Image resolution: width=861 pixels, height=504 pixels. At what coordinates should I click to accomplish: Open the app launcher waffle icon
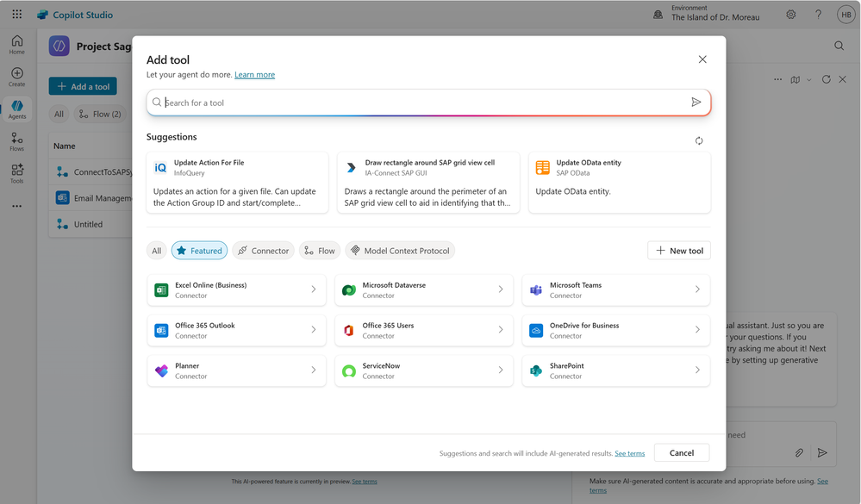click(17, 15)
